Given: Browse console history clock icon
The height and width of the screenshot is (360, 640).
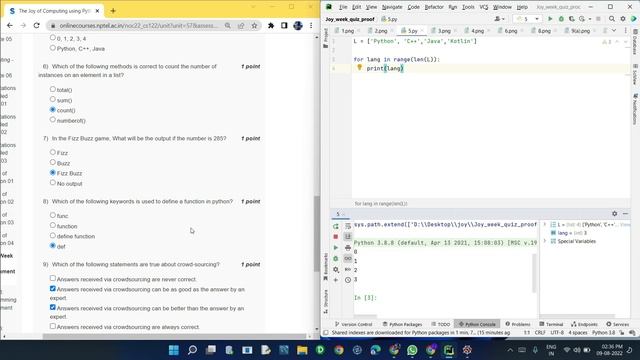Looking at the screenshot, I should pyautogui.click(x=348, y=280).
